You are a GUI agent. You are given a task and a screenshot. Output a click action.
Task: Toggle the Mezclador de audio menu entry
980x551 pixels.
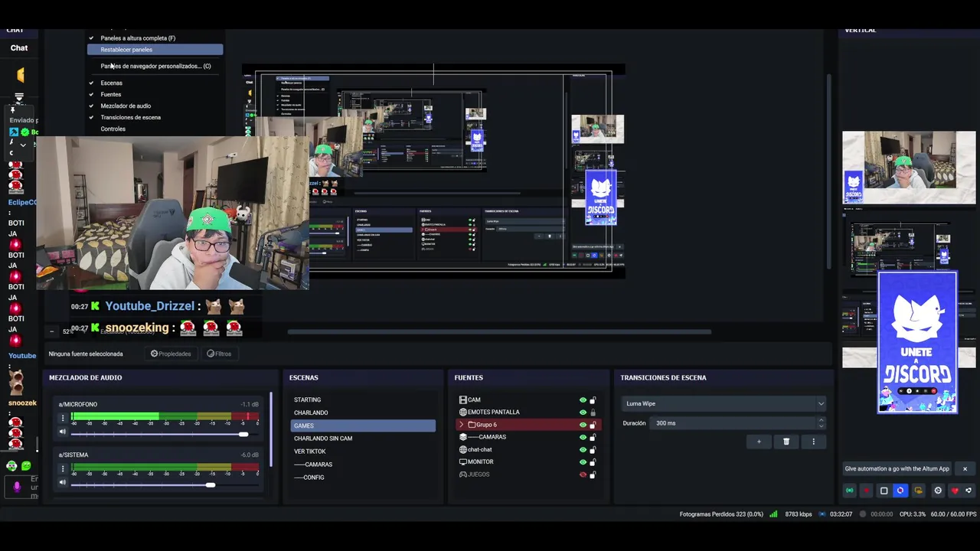click(126, 106)
